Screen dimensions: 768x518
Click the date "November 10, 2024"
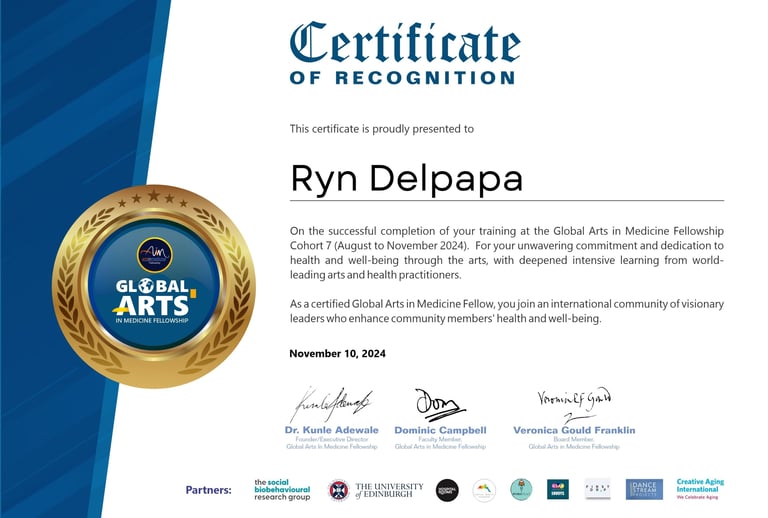[337, 353]
